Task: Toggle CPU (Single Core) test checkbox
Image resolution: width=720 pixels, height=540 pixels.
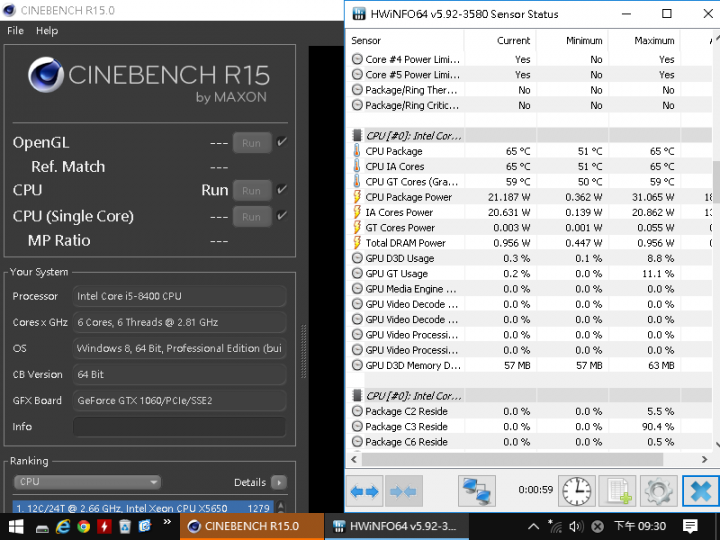Action: pyautogui.click(x=282, y=215)
